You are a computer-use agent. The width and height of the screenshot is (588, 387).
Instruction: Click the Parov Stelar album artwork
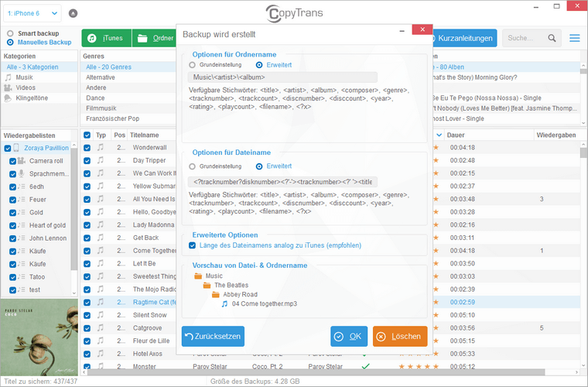39,337
